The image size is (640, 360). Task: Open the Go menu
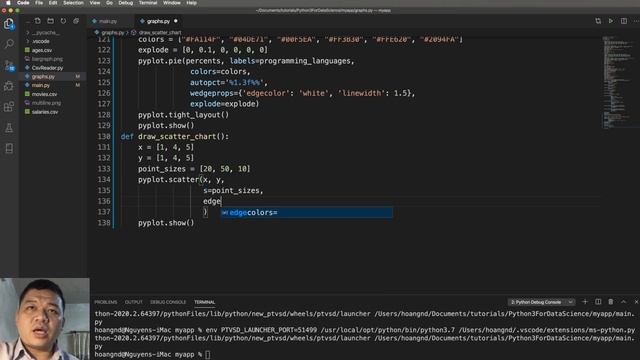109,3
